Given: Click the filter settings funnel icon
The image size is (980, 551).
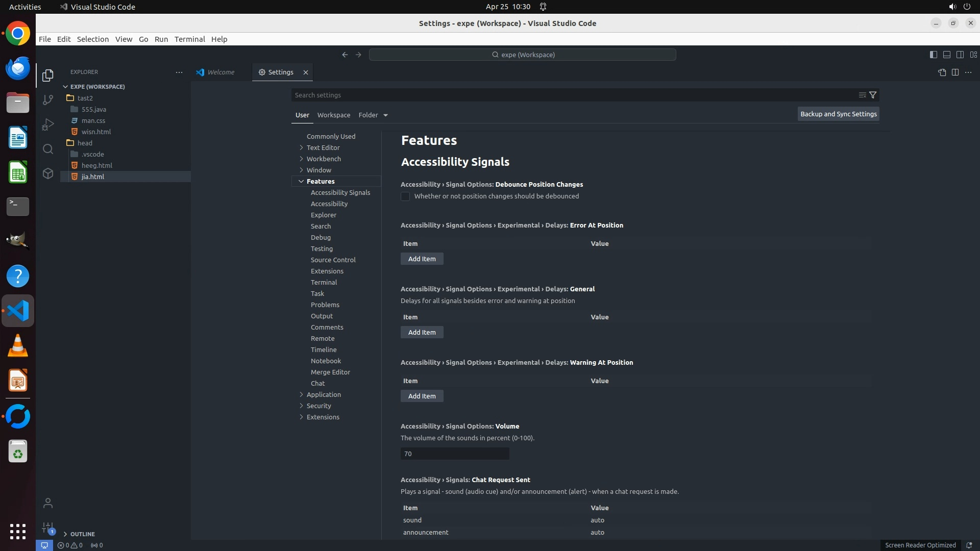Looking at the screenshot, I should 873,95.
